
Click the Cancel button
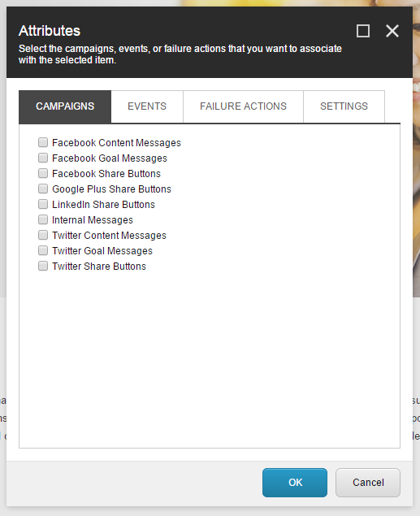tap(368, 483)
